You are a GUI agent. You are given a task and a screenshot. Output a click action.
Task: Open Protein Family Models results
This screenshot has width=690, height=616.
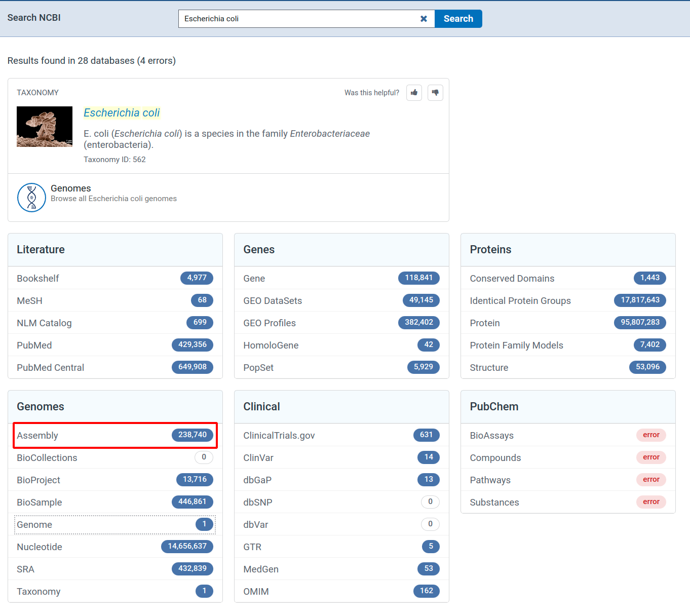click(568, 345)
